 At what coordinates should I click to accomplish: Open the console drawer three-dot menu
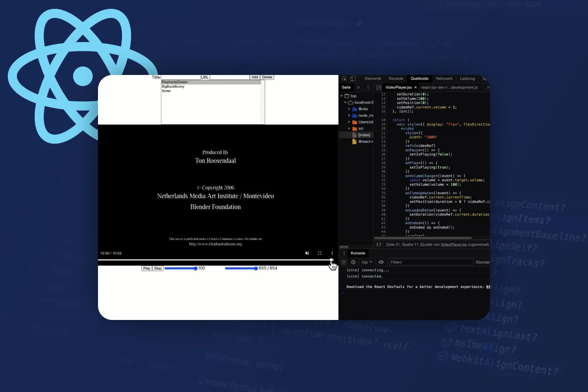[x=344, y=253]
